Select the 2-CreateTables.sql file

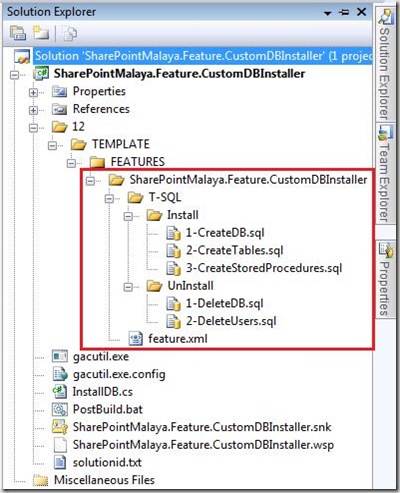coord(235,250)
